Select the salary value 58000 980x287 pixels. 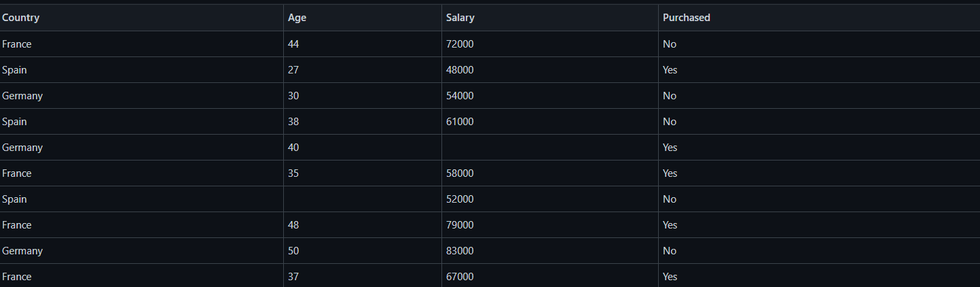coord(460,173)
